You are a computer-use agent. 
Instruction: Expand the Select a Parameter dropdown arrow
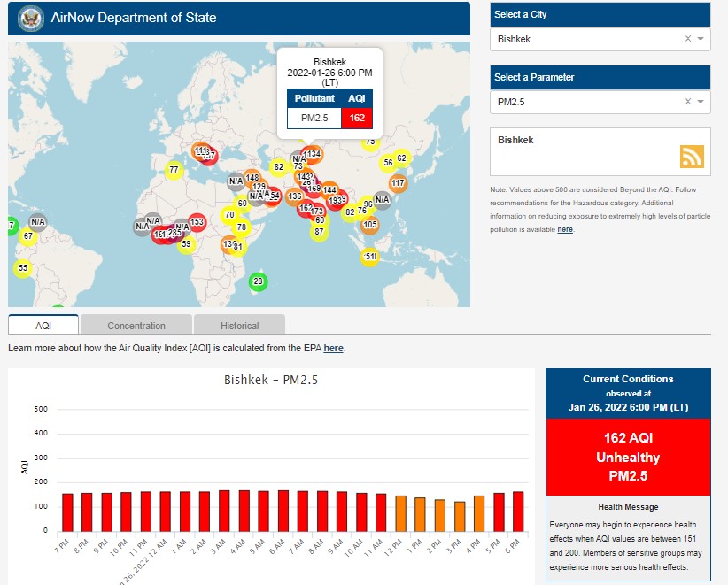coord(701,103)
